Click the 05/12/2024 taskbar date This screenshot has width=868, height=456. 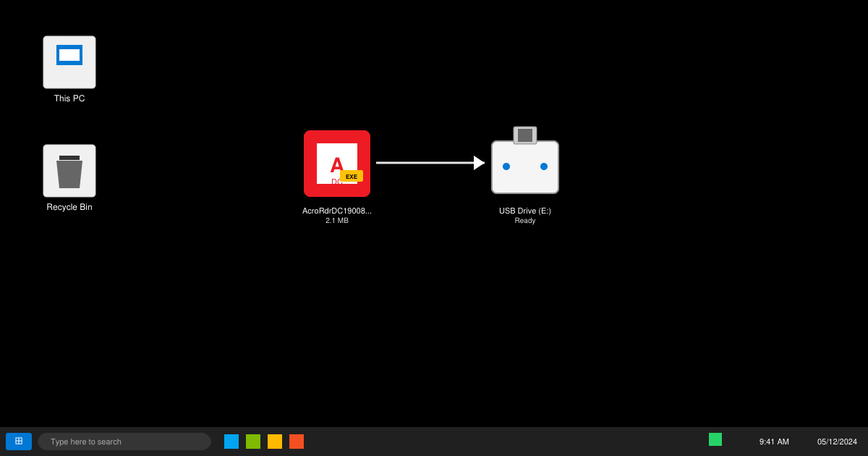(x=837, y=442)
